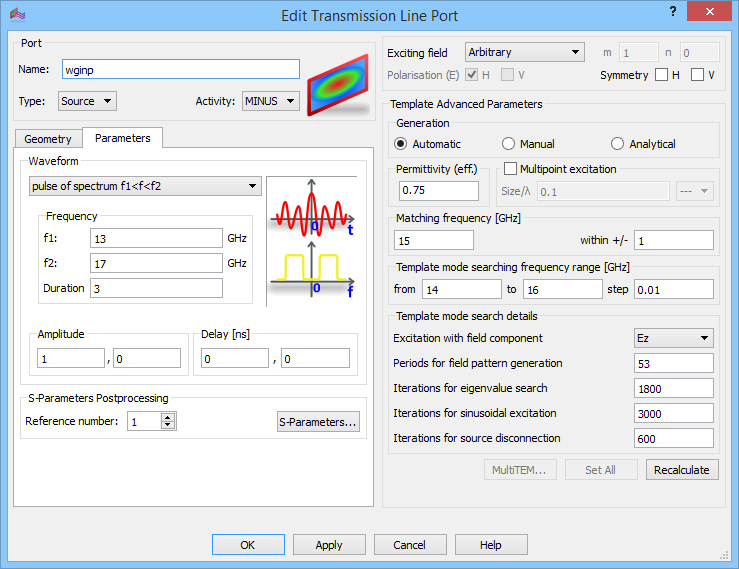Viewport: 739px width, 569px height.
Task: Choose Analytical generation mode
Action: tap(617, 144)
